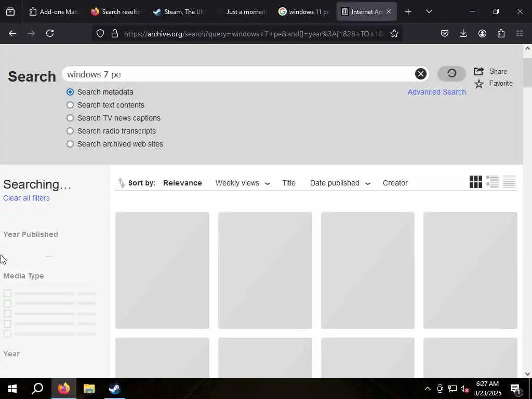Switch to compact list view
532x399 pixels.
pos(509,182)
